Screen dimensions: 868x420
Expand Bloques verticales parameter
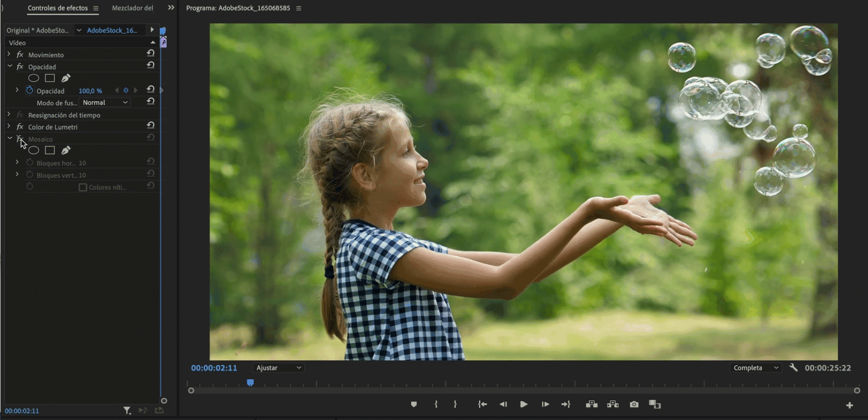point(17,174)
